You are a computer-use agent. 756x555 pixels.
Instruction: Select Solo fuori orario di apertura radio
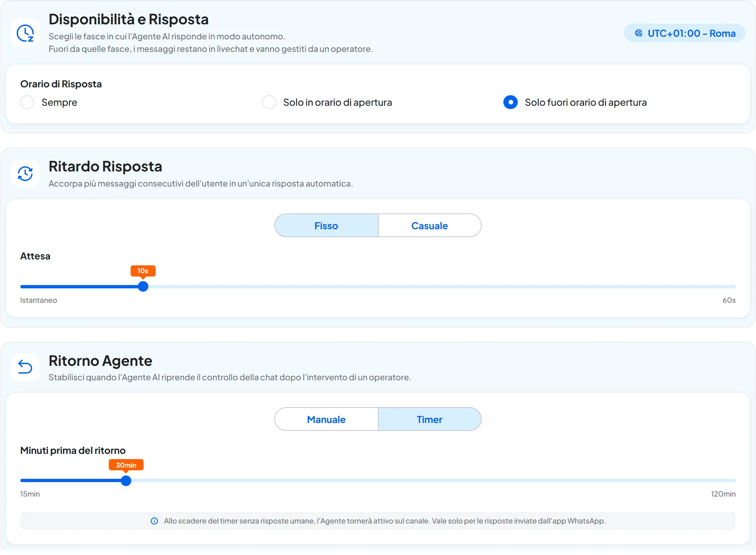click(x=511, y=102)
